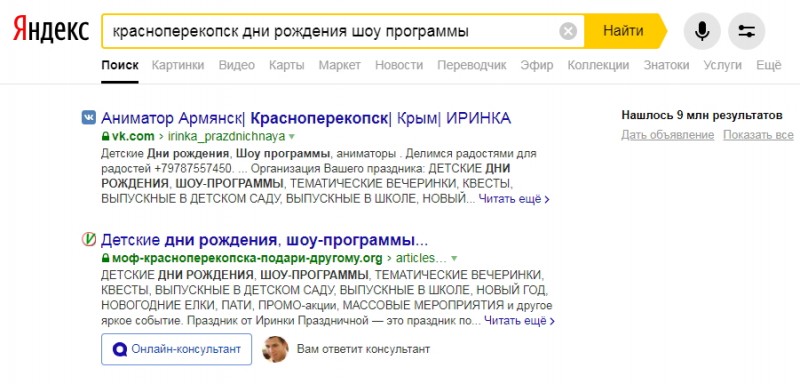Open search settings sliders icon
800x384 pixels.
tap(746, 32)
